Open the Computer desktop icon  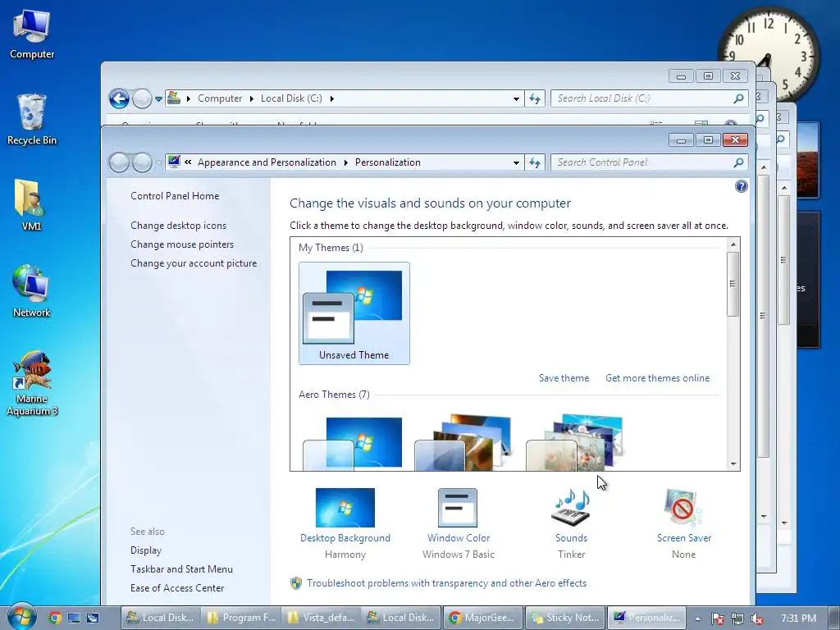[32, 34]
